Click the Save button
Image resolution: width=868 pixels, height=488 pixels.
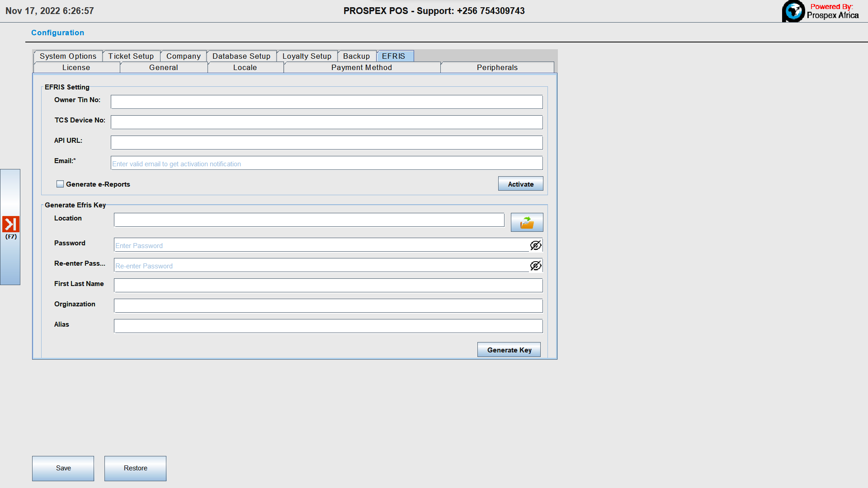point(63,468)
